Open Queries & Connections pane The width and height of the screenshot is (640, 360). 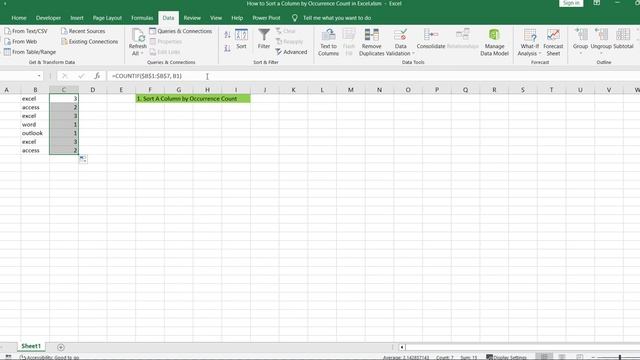click(180, 31)
